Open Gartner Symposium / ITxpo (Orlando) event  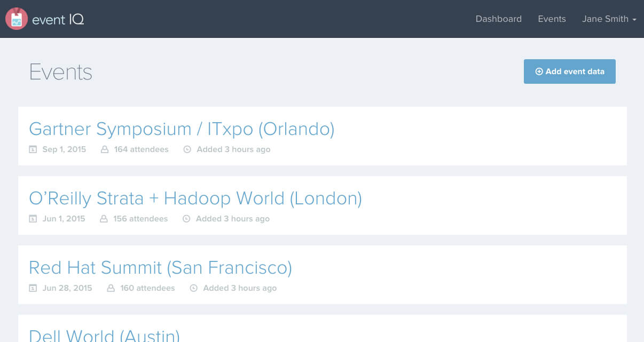point(182,129)
